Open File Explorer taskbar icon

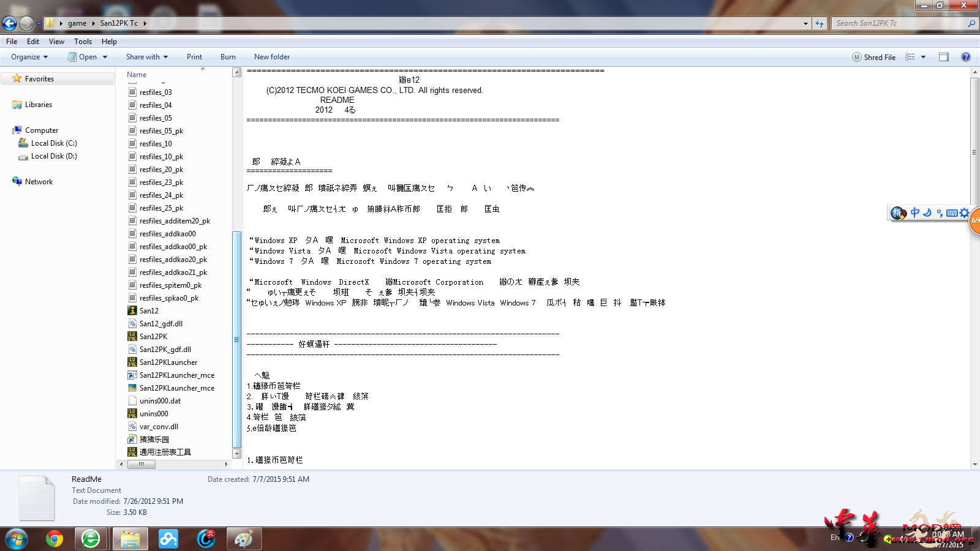[x=130, y=539]
